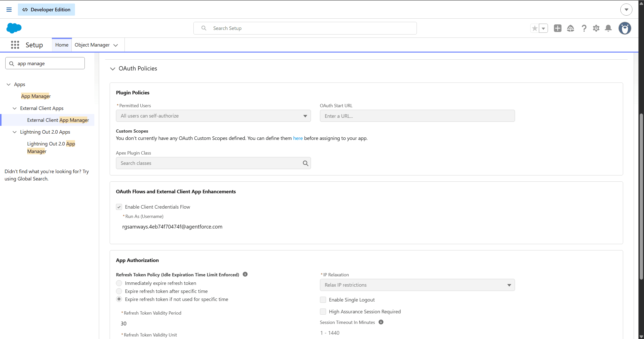Click the top-right circular dropdown button
644x339 pixels.
pyautogui.click(x=626, y=10)
